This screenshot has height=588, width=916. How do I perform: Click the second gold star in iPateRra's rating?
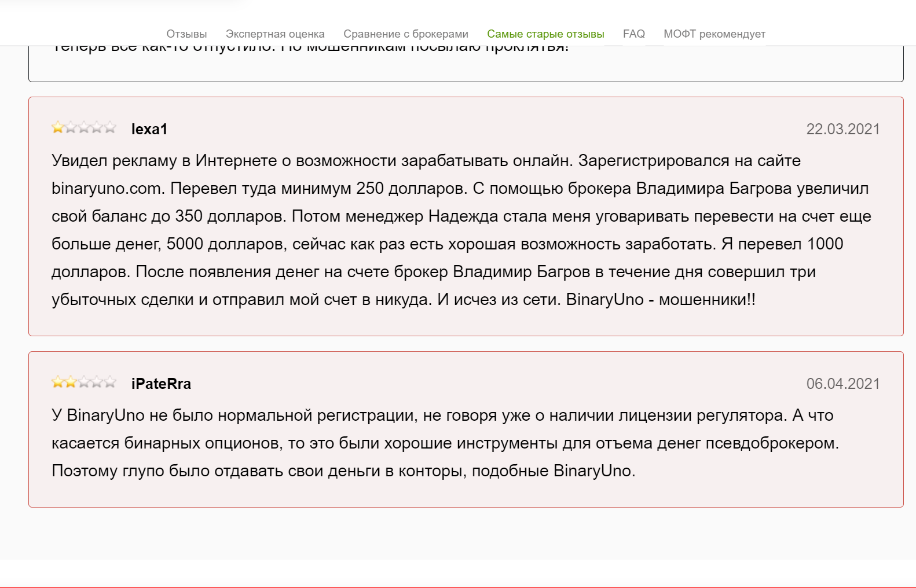click(71, 382)
